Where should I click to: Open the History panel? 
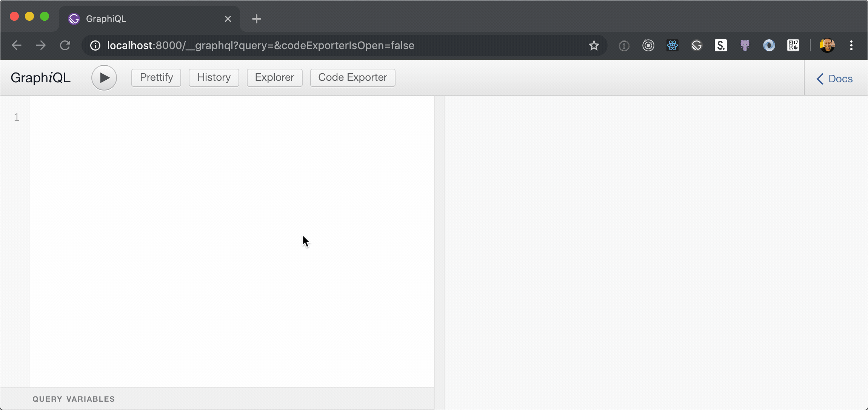pos(214,77)
